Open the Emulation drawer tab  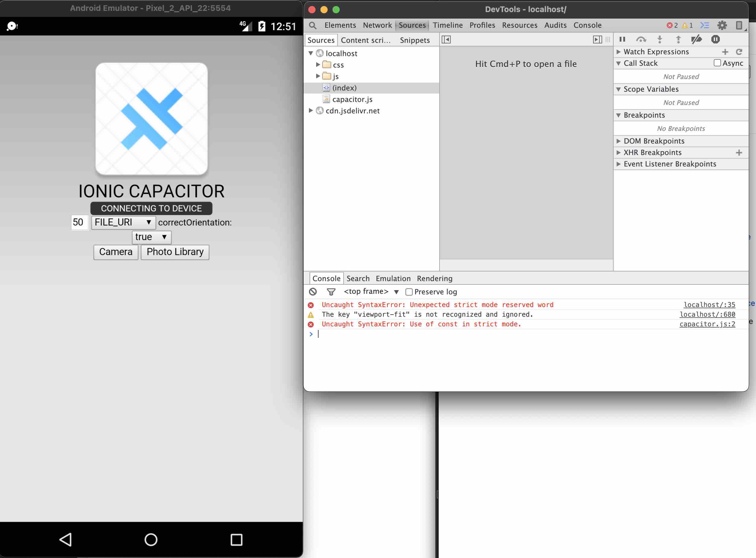pos(393,278)
